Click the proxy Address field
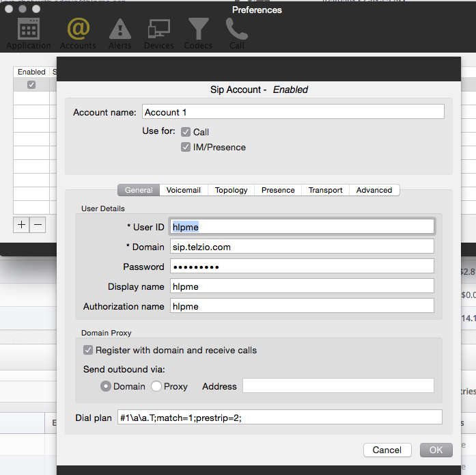Image resolution: width=476 pixels, height=475 pixels. tap(338, 385)
